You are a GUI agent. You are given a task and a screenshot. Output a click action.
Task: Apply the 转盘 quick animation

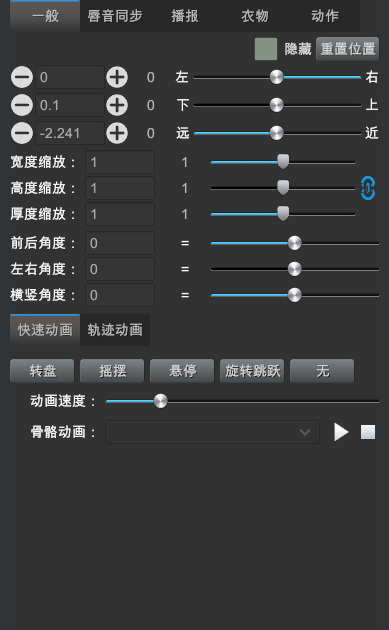(x=42, y=370)
